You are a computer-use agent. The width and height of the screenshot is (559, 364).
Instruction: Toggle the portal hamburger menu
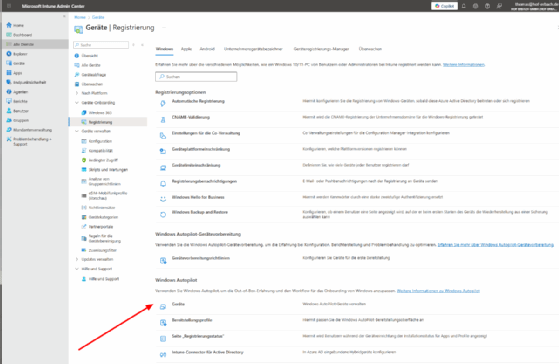pyautogui.click(x=9, y=6)
